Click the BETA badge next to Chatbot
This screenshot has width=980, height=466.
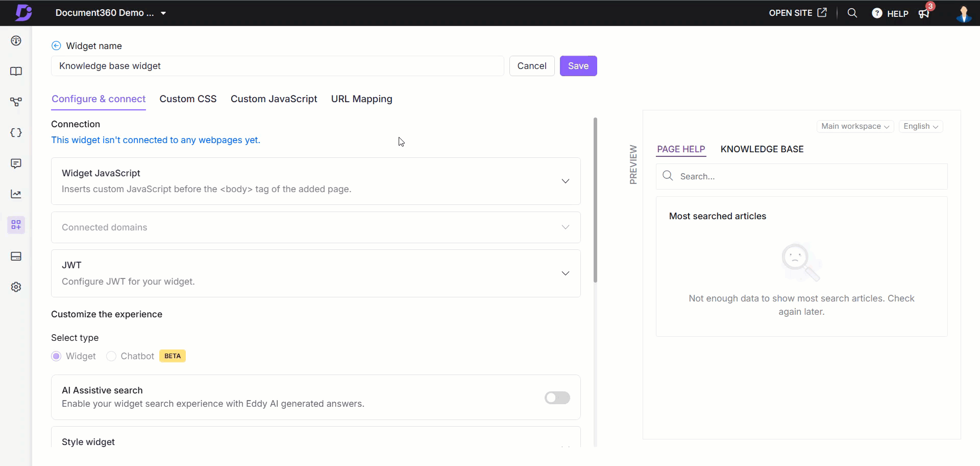pos(173,356)
